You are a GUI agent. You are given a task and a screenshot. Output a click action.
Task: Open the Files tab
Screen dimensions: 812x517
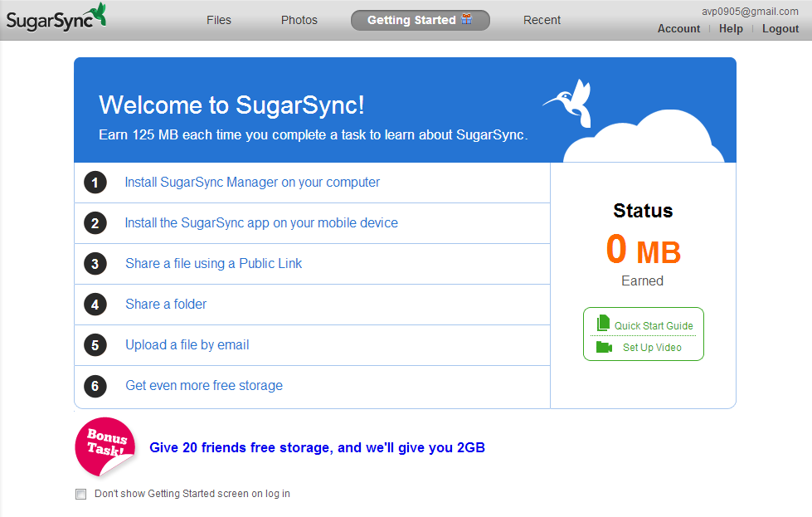pyautogui.click(x=218, y=20)
